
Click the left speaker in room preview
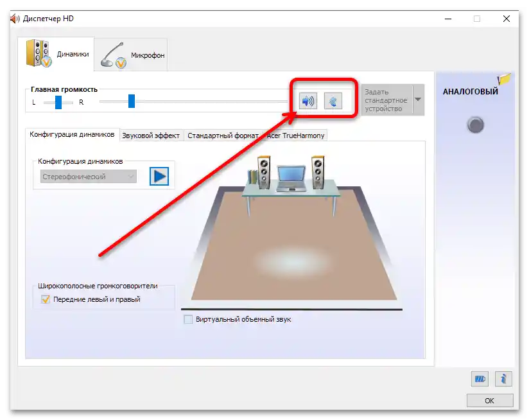point(263,172)
